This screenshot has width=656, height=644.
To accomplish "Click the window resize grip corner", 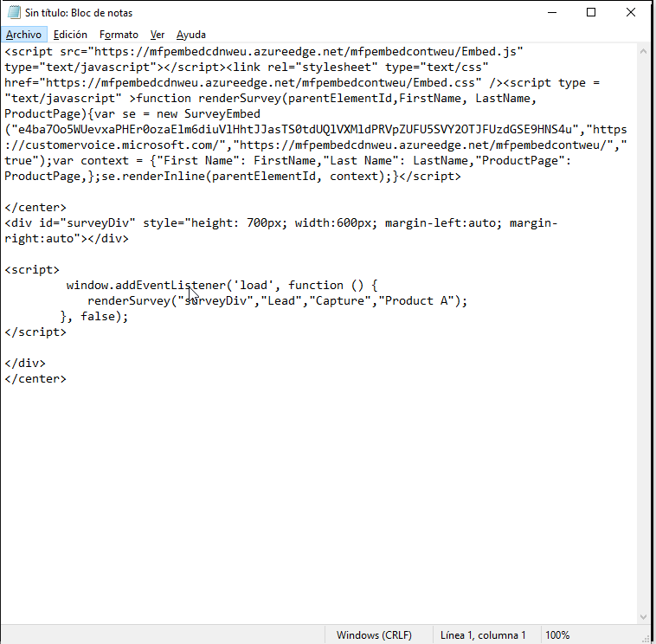I will click(646, 638).
